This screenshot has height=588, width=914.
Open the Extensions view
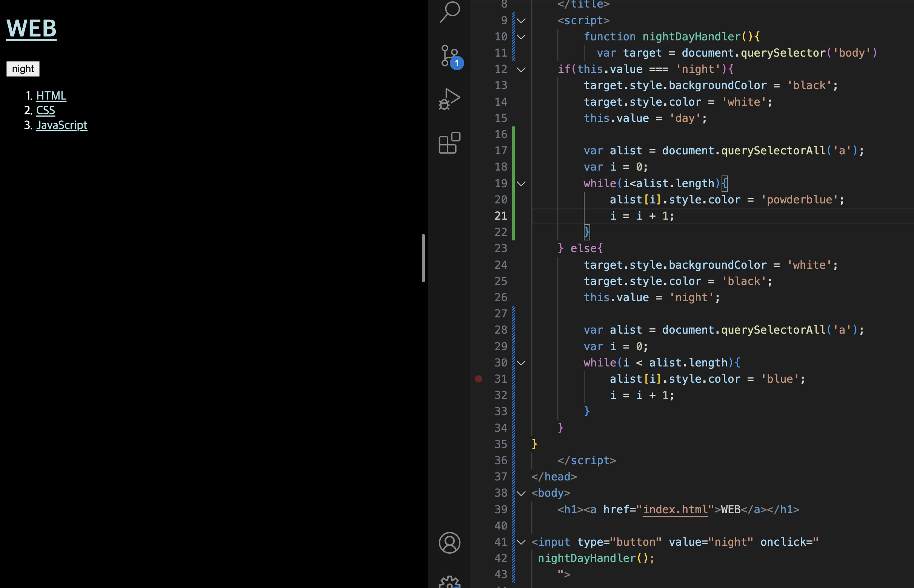click(450, 143)
